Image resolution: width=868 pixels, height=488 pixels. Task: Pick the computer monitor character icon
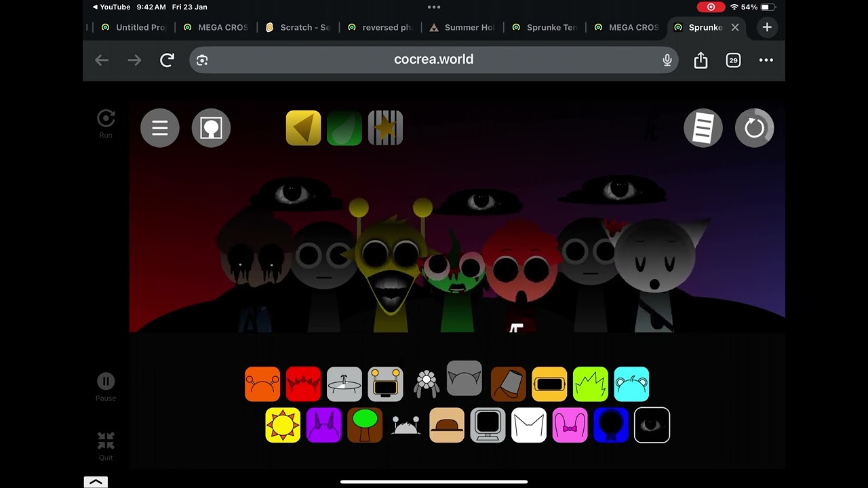[488, 425]
